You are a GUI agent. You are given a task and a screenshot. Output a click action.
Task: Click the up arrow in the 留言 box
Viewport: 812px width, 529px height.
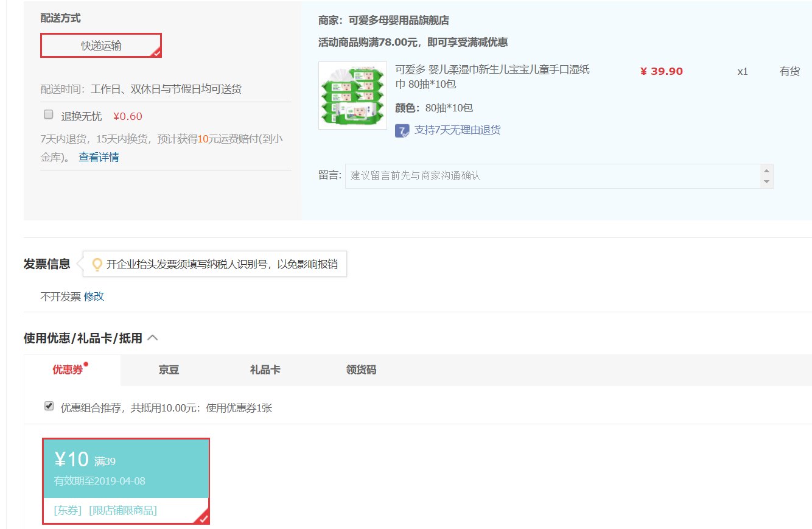tap(766, 170)
